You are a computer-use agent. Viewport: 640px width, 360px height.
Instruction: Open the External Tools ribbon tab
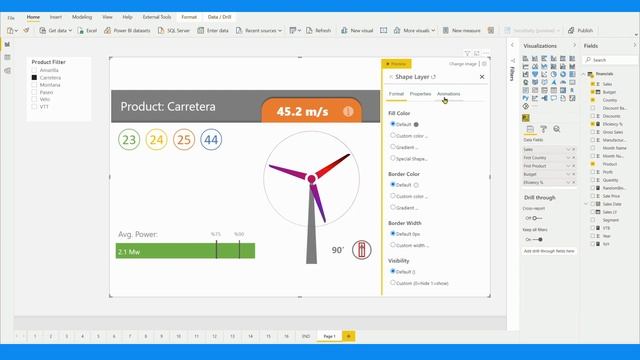click(157, 17)
